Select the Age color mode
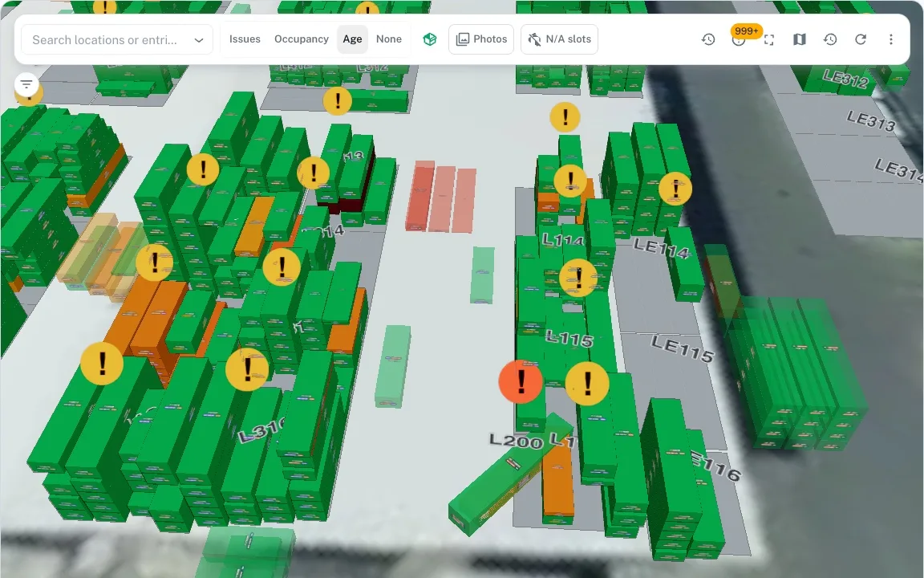Viewport: 924px width, 578px height. [352, 39]
